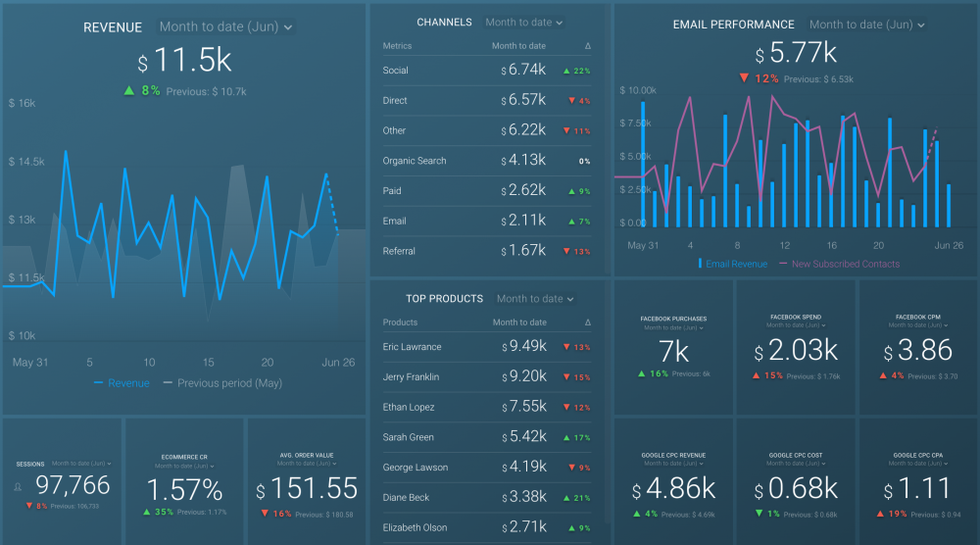Click the Ecommerce CR green up arrow

(x=146, y=513)
